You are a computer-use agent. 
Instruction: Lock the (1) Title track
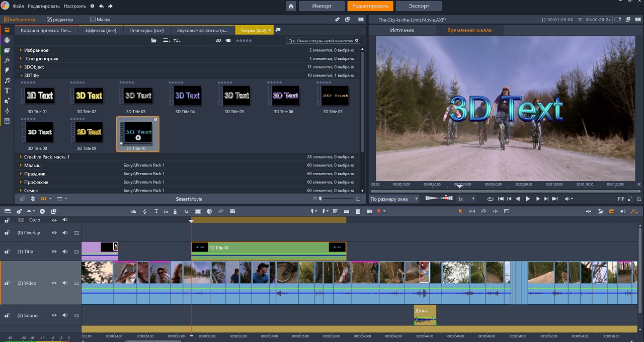pyautogui.click(x=7, y=251)
